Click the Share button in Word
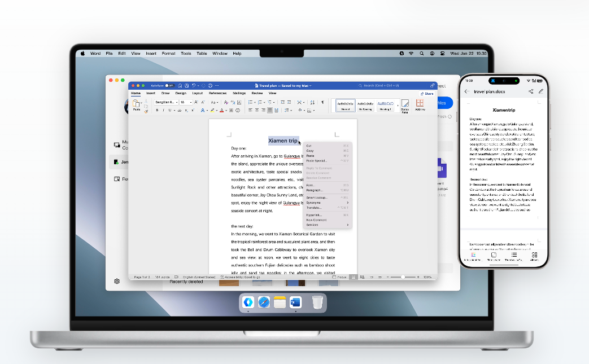The image size is (589, 364). click(x=427, y=94)
